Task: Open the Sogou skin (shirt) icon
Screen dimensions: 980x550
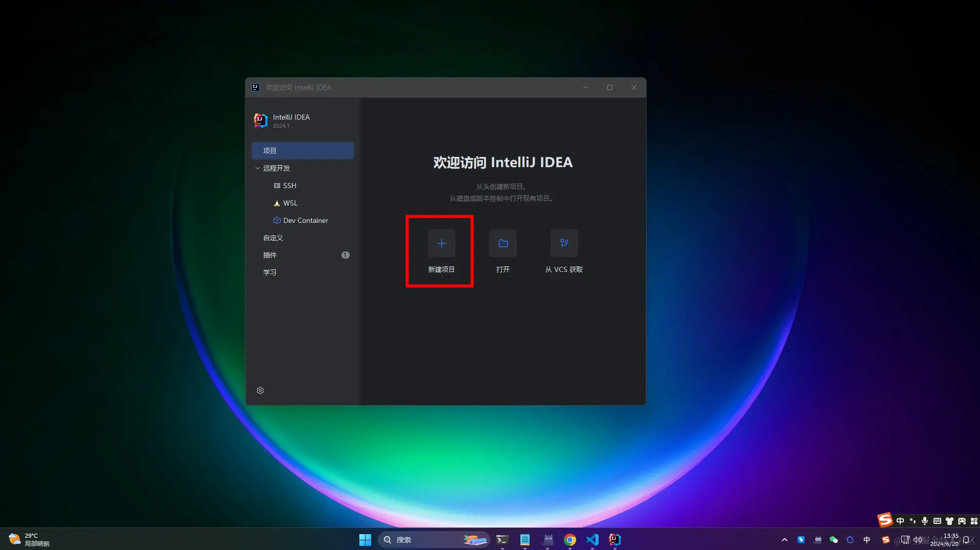Action: tap(949, 521)
